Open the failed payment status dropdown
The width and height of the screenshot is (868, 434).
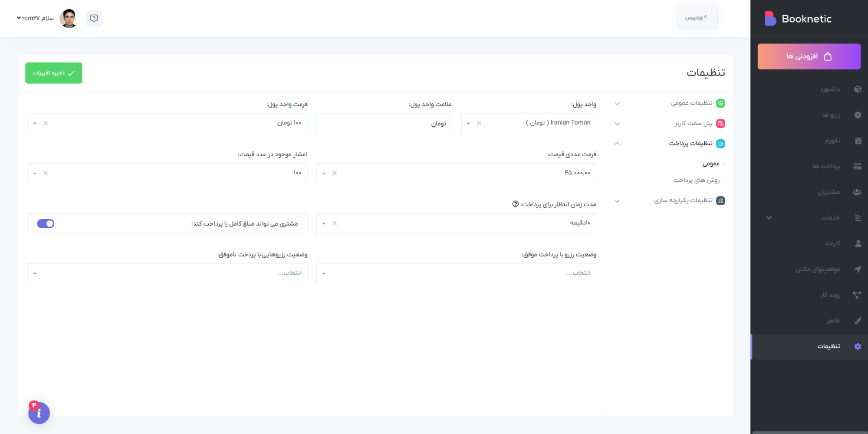[x=167, y=273]
